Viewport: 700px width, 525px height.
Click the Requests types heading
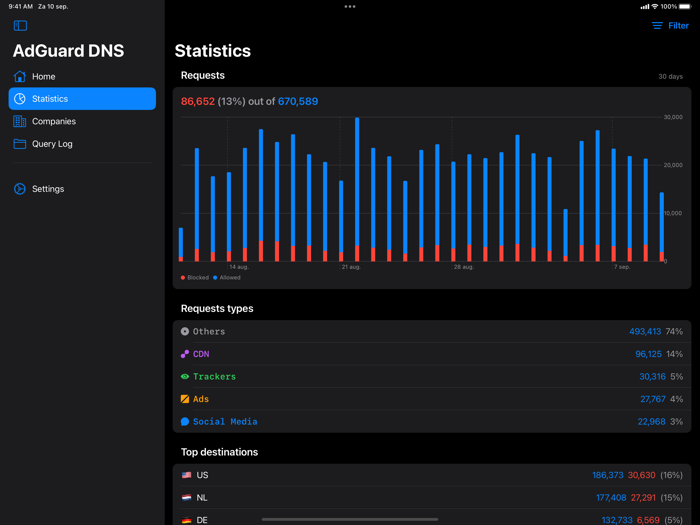[217, 308]
